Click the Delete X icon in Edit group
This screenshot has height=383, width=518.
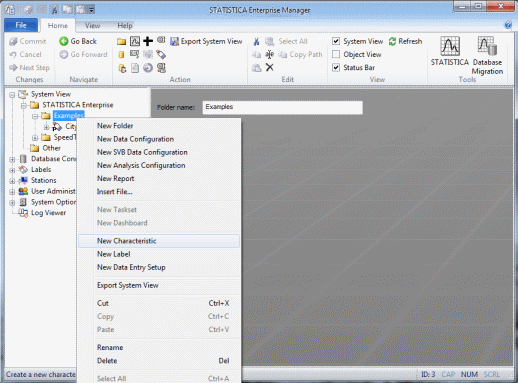(269, 68)
